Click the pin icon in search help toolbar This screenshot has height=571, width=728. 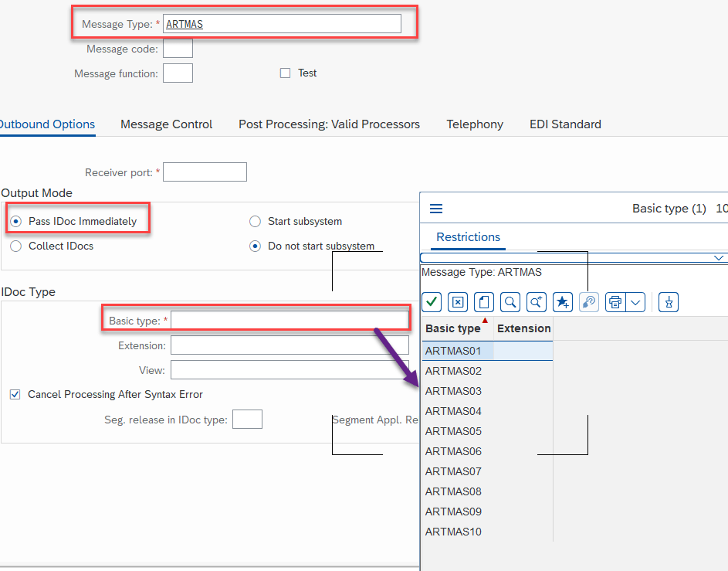[669, 302]
